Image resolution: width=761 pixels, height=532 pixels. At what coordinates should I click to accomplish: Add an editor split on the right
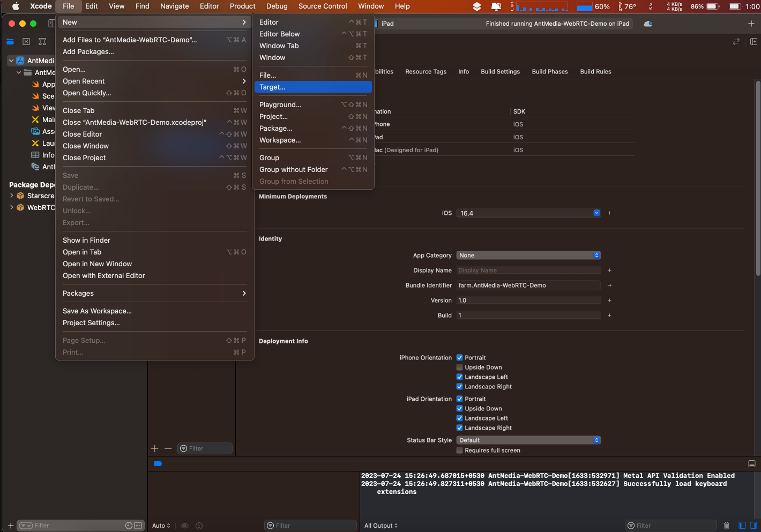click(753, 41)
